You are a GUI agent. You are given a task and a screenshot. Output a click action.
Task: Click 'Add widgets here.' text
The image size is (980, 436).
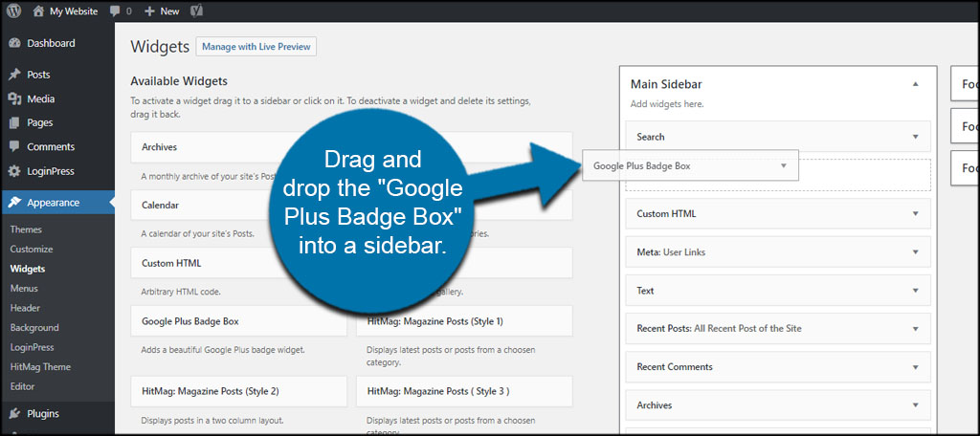(x=667, y=104)
